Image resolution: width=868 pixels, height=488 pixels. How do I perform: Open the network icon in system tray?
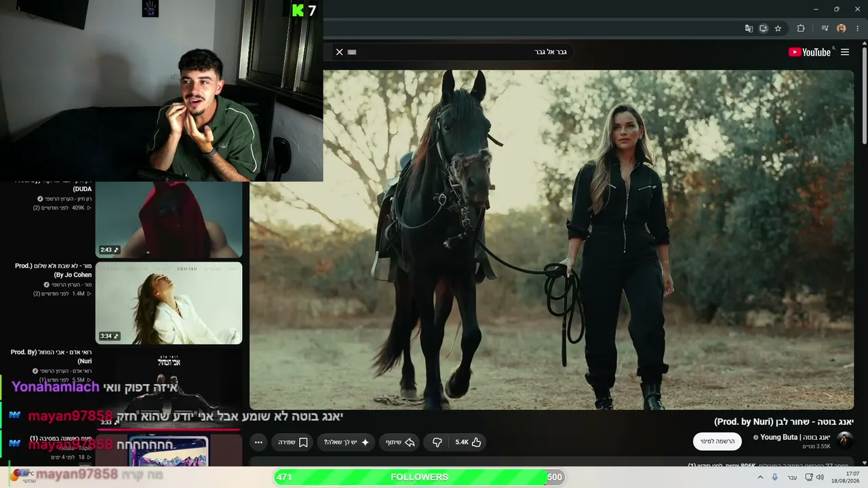tap(809, 477)
